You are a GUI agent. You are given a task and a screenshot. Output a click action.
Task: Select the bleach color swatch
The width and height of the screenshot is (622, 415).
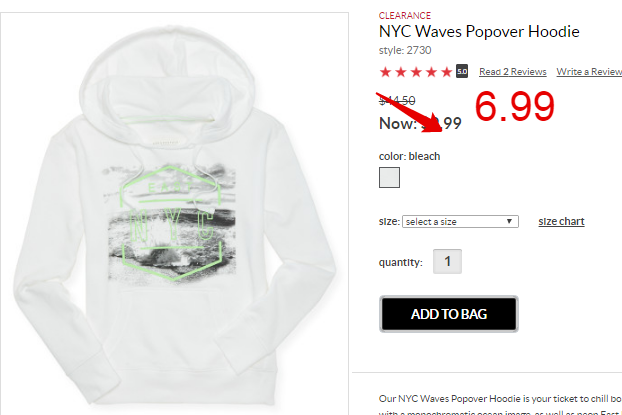[389, 177]
